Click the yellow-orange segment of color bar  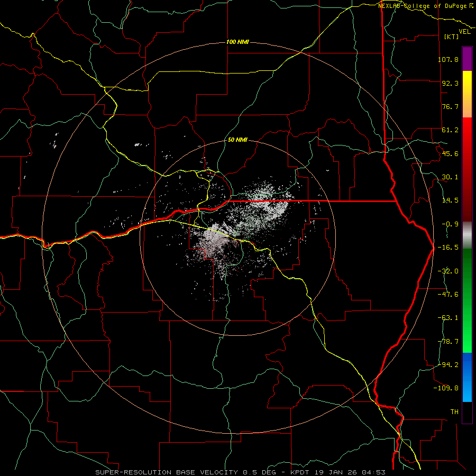467,94
